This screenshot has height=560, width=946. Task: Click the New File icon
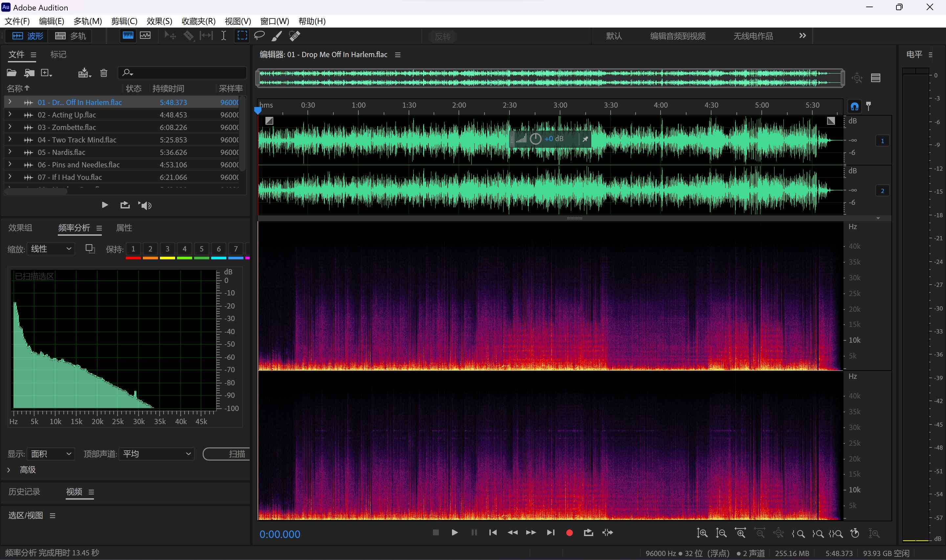coord(46,73)
